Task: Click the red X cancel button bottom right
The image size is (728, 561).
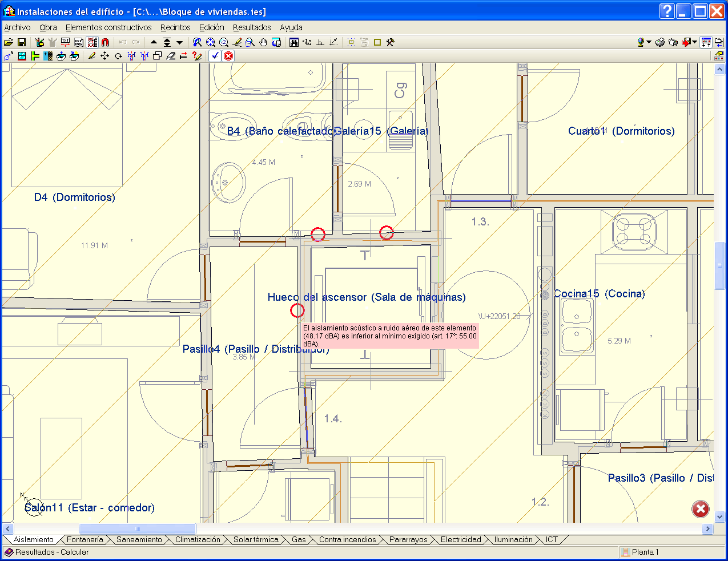Action: click(x=701, y=509)
